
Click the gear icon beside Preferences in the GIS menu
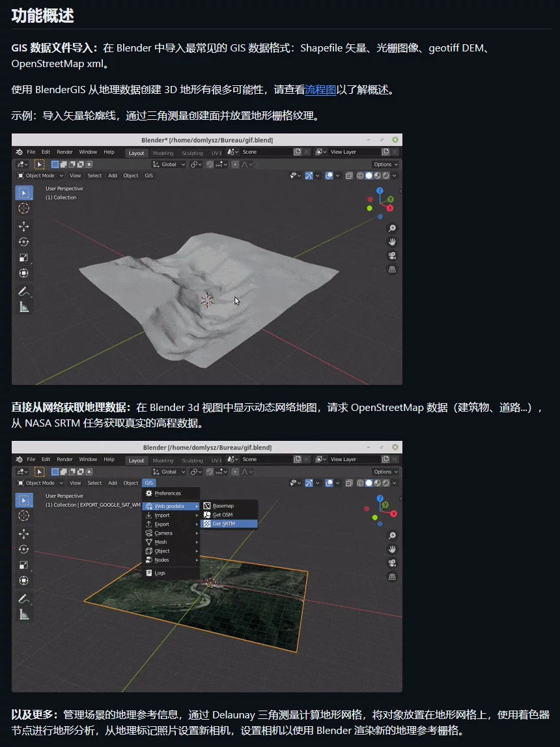coord(148,493)
